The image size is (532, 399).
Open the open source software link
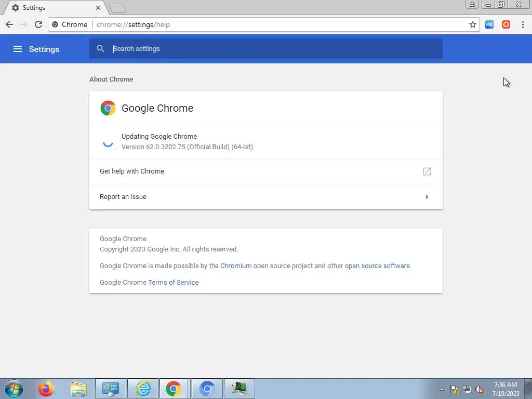click(x=377, y=265)
